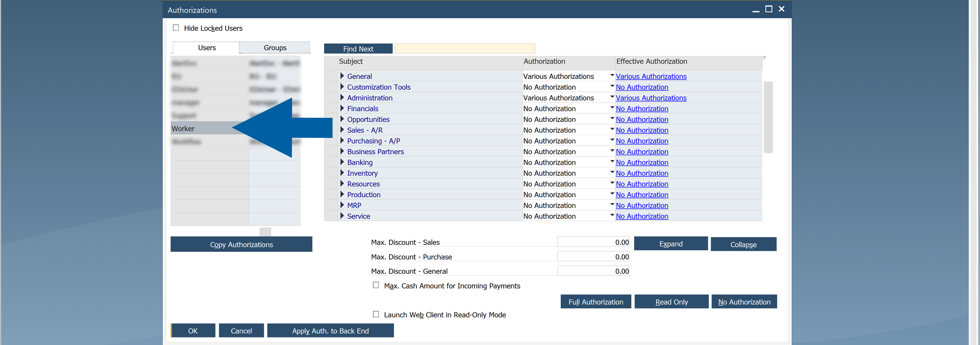The height and width of the screenshot is (345, 980).
Task: Open authorization dropdown for Opportunities row
Action: [x=612, y=118]
